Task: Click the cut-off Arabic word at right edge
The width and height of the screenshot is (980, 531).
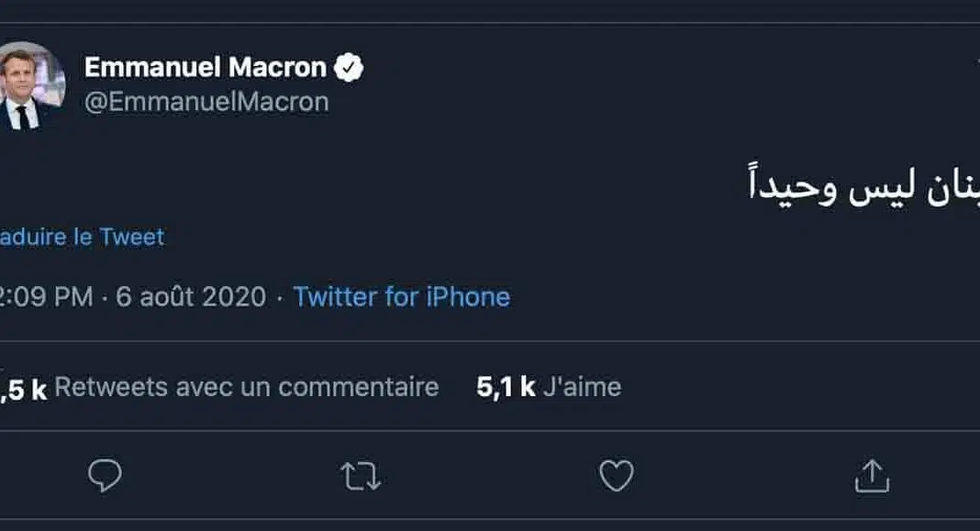Action: [954, 183]
